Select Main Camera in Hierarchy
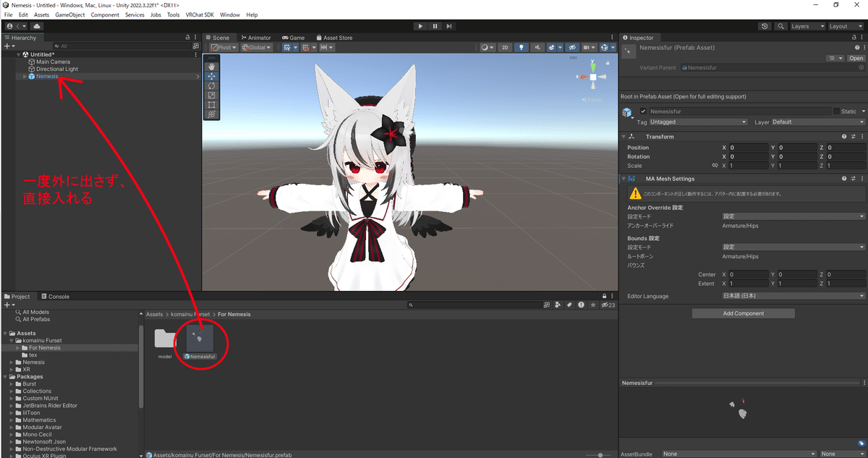 [x=53, y=62]
